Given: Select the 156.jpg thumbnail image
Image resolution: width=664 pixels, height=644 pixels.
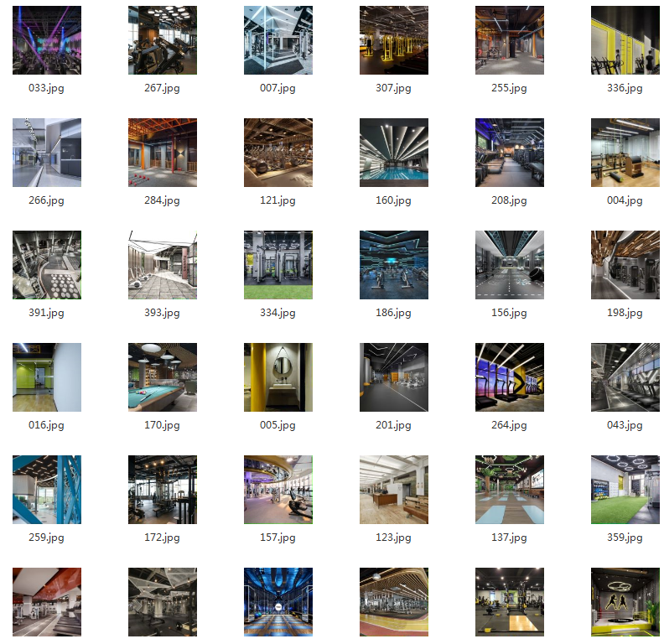Looking at the screenshot, I should pyautogui.click(x=509, y=265).
